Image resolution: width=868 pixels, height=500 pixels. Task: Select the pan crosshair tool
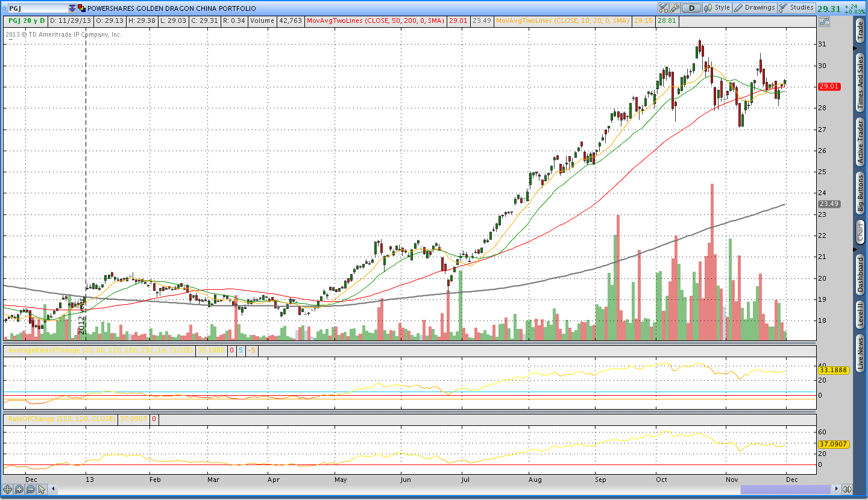[x=8, y=489]
